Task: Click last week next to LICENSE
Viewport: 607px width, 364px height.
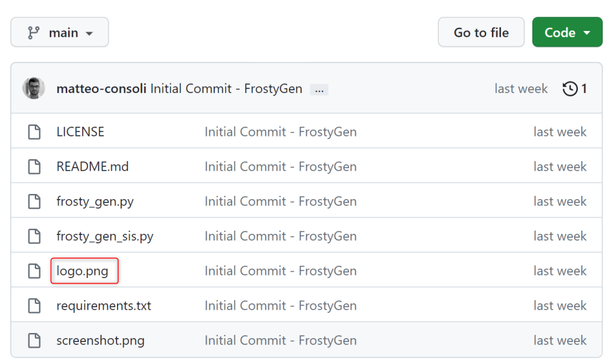Action: point(560,131)
